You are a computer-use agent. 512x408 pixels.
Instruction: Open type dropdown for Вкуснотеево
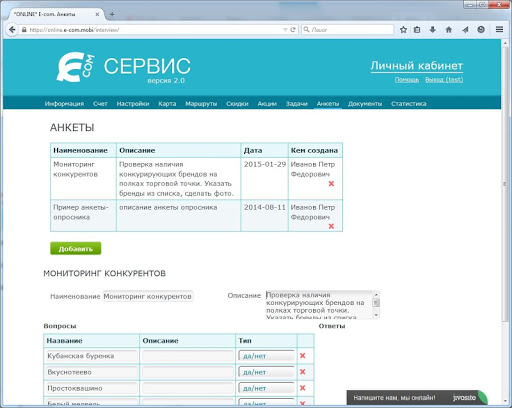coord(266,372)
